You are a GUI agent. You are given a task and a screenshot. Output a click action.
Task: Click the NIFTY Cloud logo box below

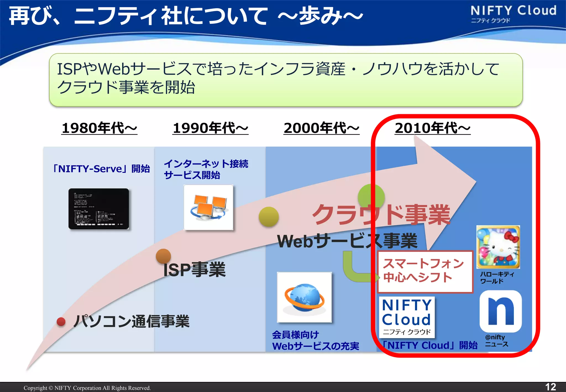407,317
